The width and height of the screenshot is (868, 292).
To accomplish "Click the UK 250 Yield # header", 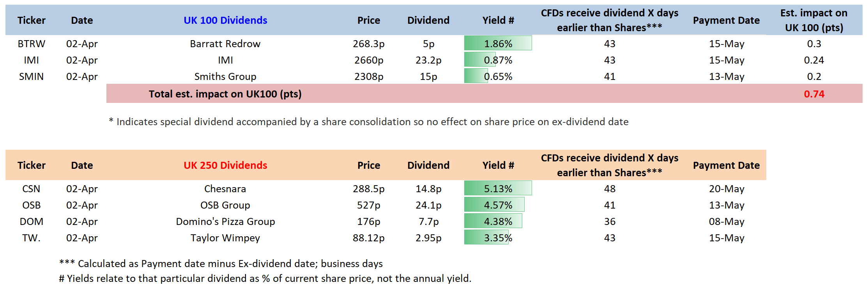I will pos(498,165).
